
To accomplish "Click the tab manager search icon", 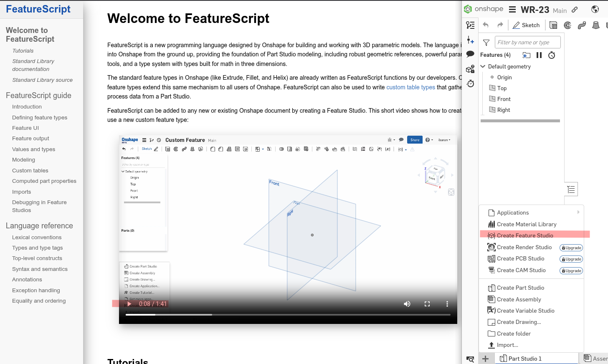I will pyautogui.click(x=470, y=359).
